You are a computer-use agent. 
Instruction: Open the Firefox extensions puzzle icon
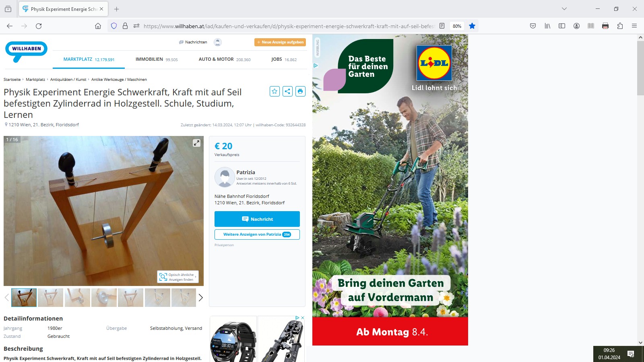(620, 26)
